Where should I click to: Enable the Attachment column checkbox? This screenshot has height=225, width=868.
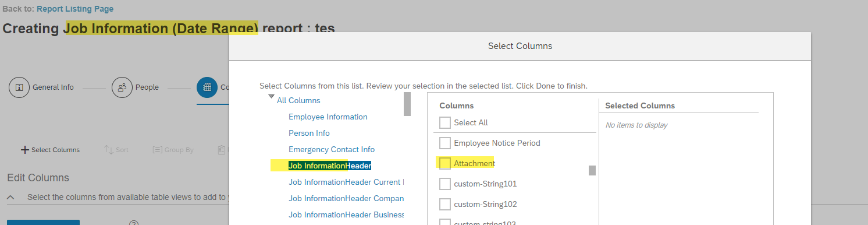(x=445, y=163)
